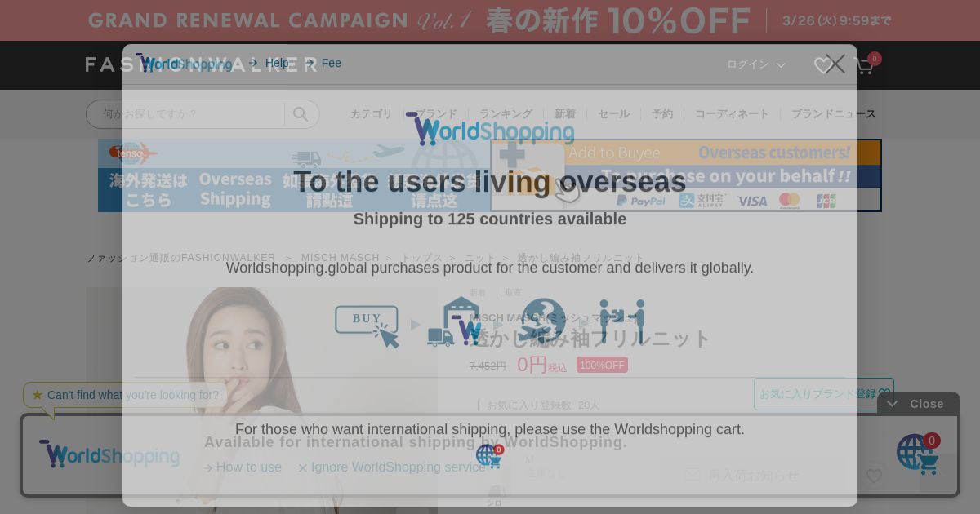Open Help link in modal header

(277, 63)
